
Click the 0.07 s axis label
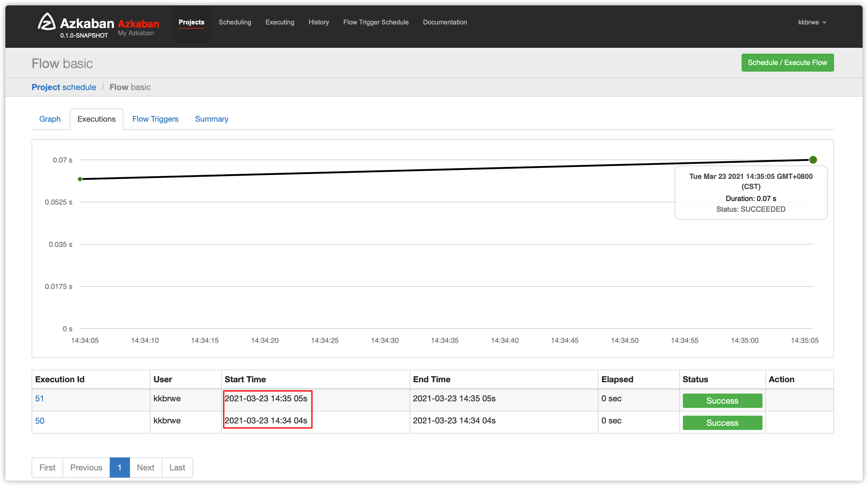pos(62,160)
